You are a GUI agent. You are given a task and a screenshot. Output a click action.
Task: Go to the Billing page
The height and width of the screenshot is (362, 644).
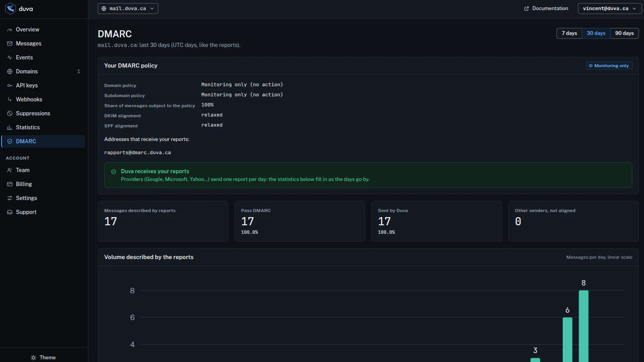(x=43, y=184)
